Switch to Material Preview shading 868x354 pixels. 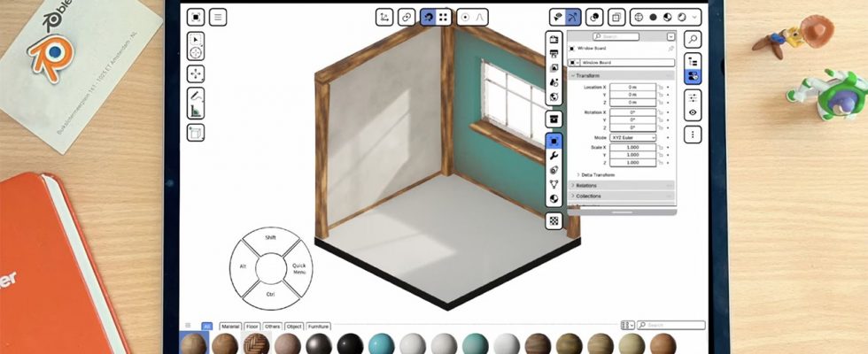[x=668, y=17]
